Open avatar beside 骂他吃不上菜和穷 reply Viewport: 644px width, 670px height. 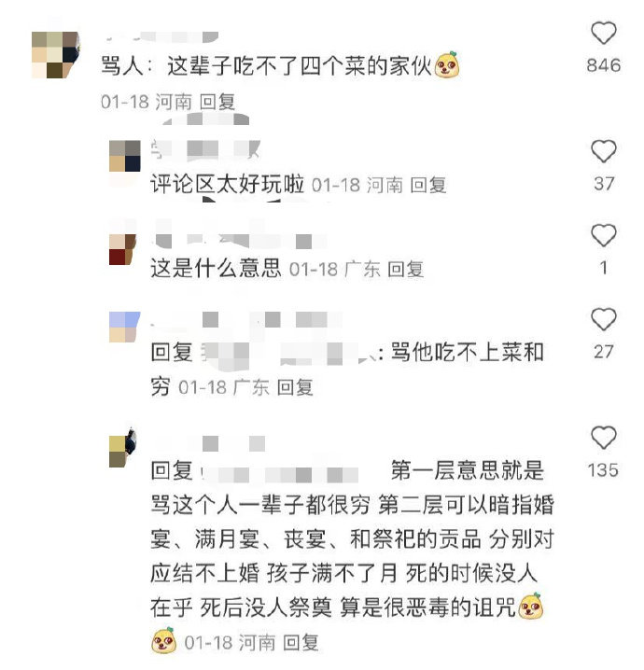coord(124,327)
